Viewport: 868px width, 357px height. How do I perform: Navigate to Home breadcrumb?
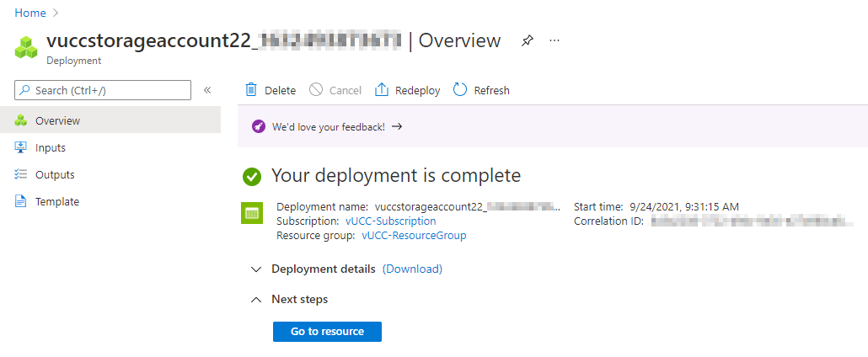[x=30, y=13]
